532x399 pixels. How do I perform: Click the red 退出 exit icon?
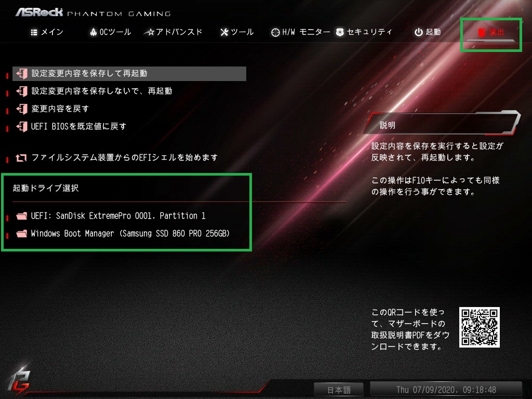coord(482,32)
